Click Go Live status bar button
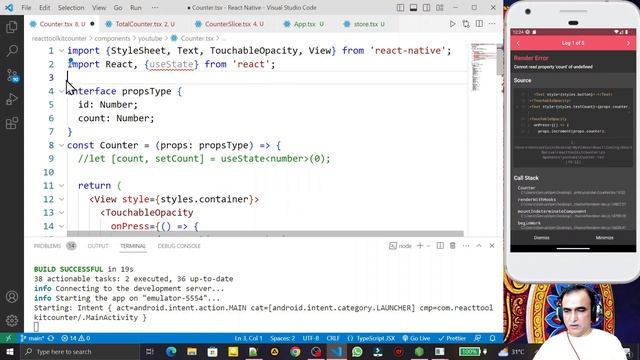Image resolution: width=640 pixels, height=360 pixels. [x=416, y=338]
